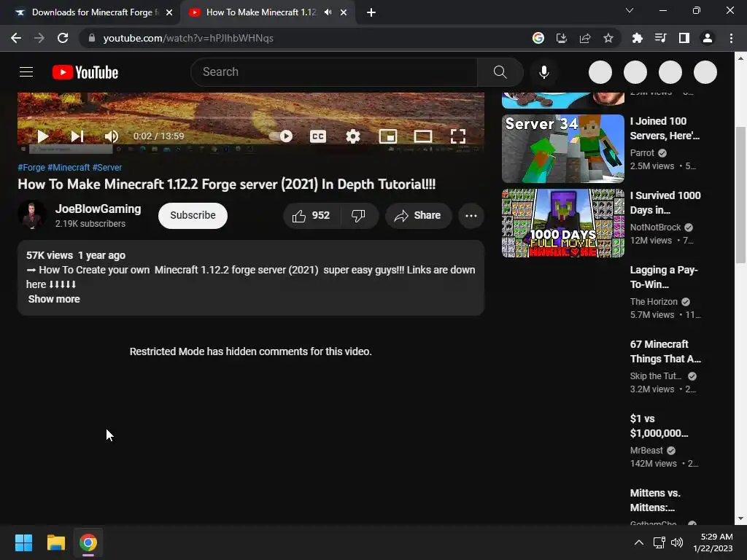Enable the miniplayer
This screenshot has width=747, height=560.
coord(388,136)
